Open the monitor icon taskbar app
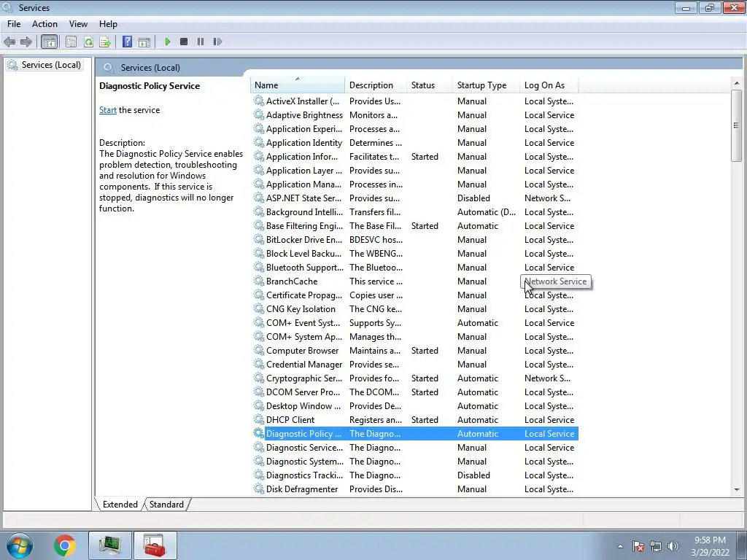747x560 pixels. tap(110, 545)
